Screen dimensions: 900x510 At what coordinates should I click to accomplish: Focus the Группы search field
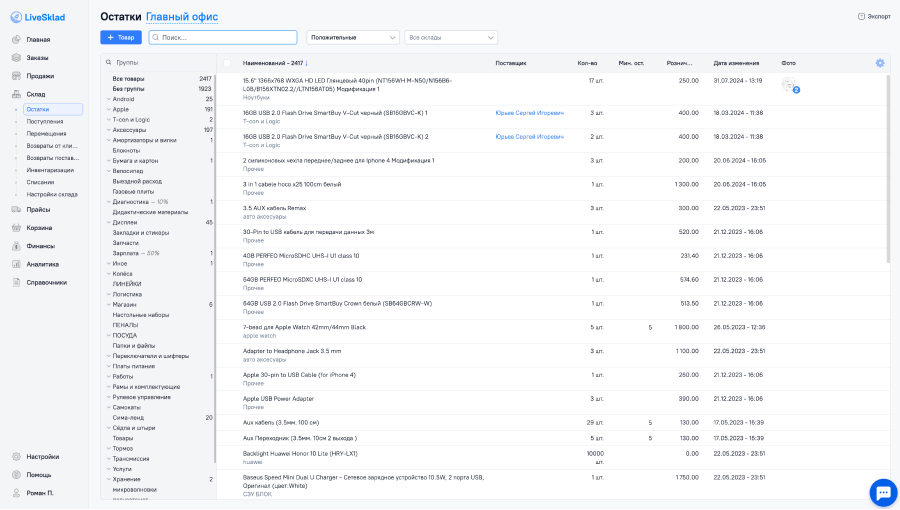click(x=159, y=63)
